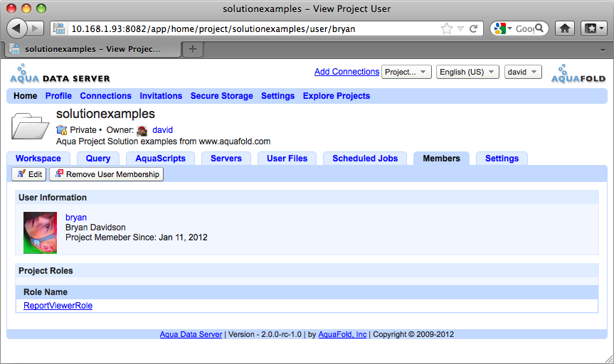Click the Aqua Data Server logo
Viewport: 614px width, 364px height.
pos(60,74)
